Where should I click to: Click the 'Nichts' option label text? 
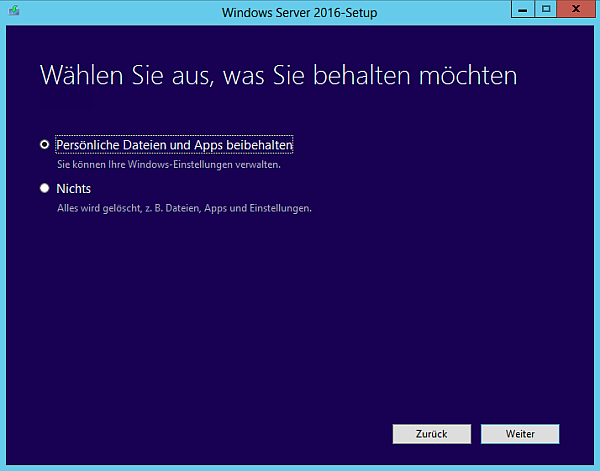74,188
